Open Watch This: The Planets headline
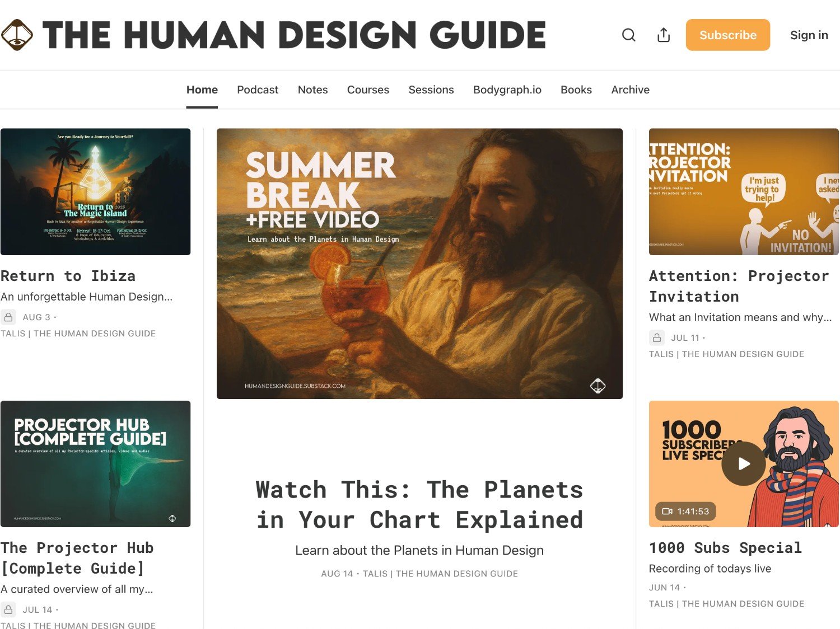 419,505
